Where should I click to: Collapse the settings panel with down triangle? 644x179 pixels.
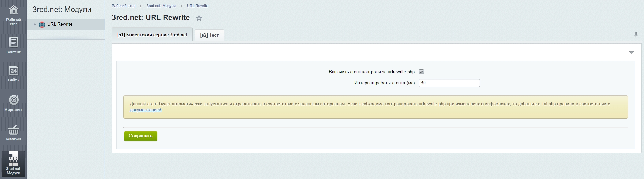click(631, 52)
